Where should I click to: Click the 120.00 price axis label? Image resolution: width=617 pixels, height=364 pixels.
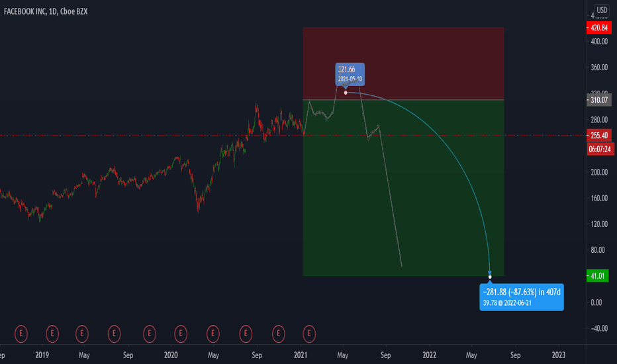599,224
